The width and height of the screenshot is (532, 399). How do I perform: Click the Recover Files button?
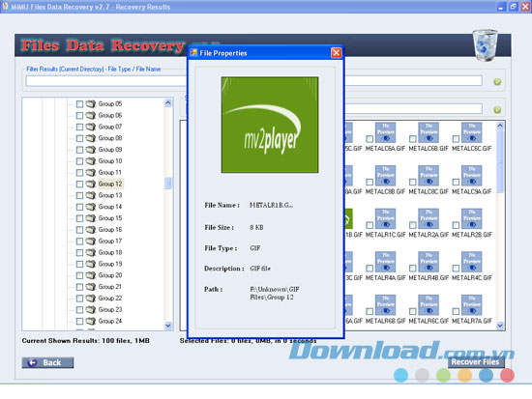click(475, 362)
